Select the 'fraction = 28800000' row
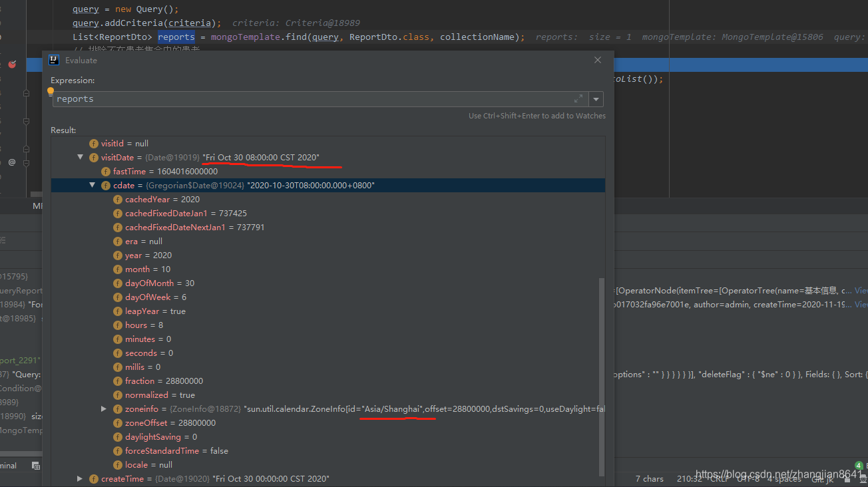 pyautogui.click(x=328, y=381)
